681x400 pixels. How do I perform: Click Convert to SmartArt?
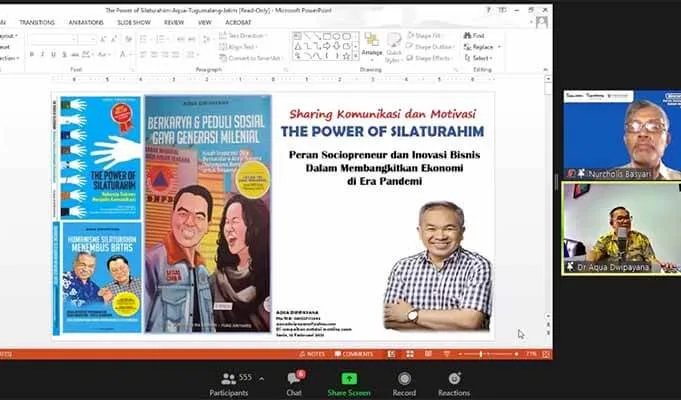tap(251, 58)
